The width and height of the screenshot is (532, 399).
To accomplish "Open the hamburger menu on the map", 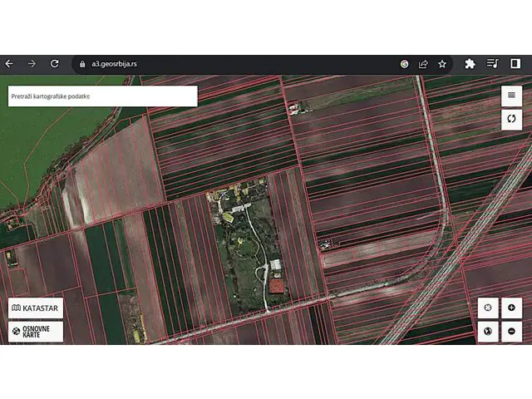I will point(511,96).
